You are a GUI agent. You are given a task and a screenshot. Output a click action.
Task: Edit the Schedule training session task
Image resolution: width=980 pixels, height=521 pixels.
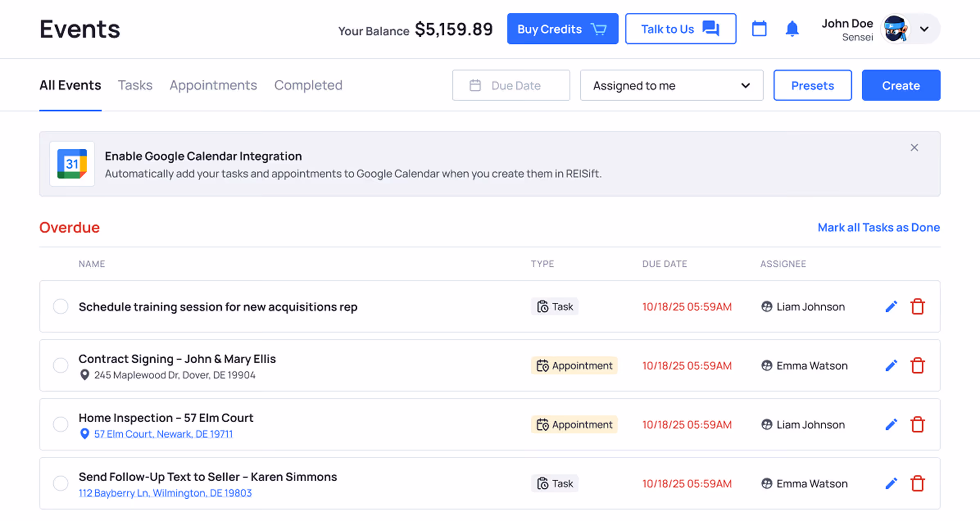[891, 306]
